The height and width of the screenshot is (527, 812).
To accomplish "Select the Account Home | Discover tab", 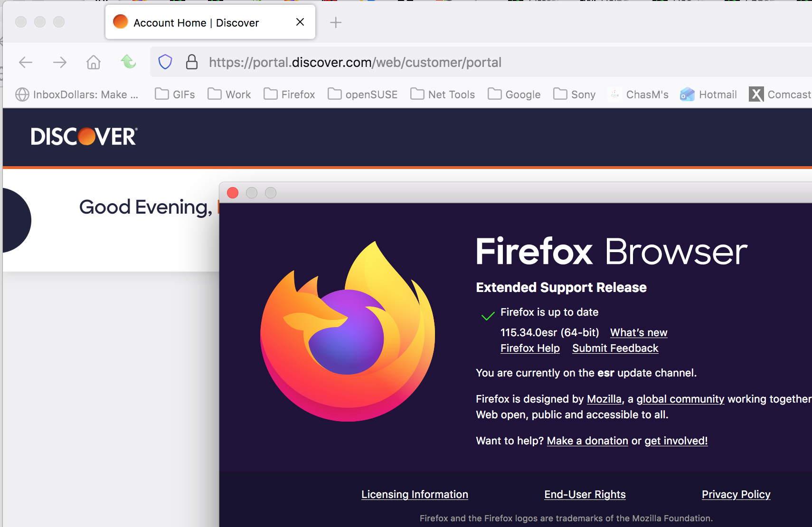I will tap(210, 22).
